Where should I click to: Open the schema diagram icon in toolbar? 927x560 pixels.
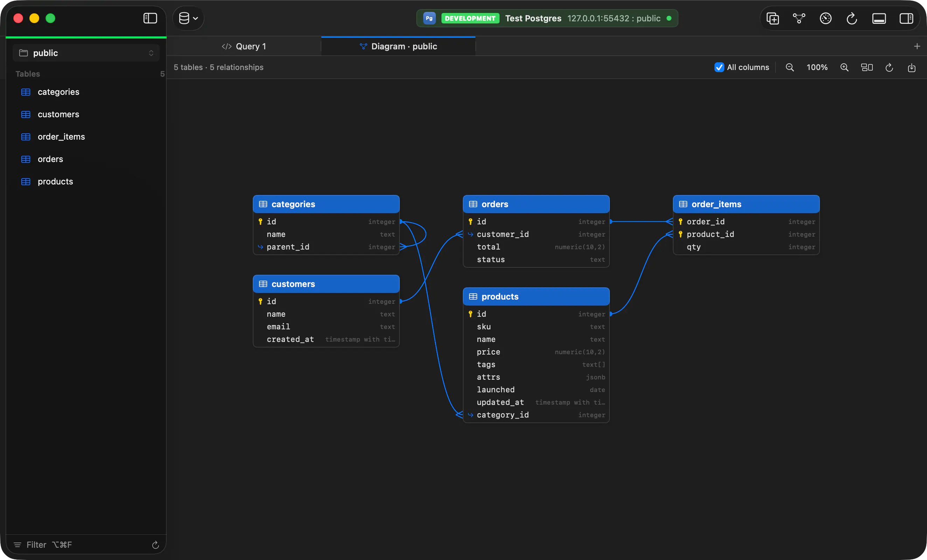(x=799, y=18)
